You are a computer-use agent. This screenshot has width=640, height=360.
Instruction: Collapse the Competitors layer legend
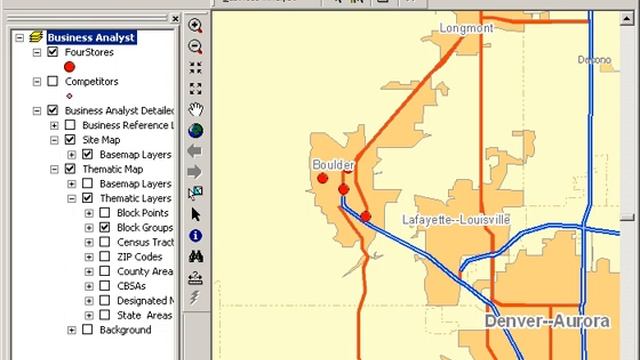(37, 82)
